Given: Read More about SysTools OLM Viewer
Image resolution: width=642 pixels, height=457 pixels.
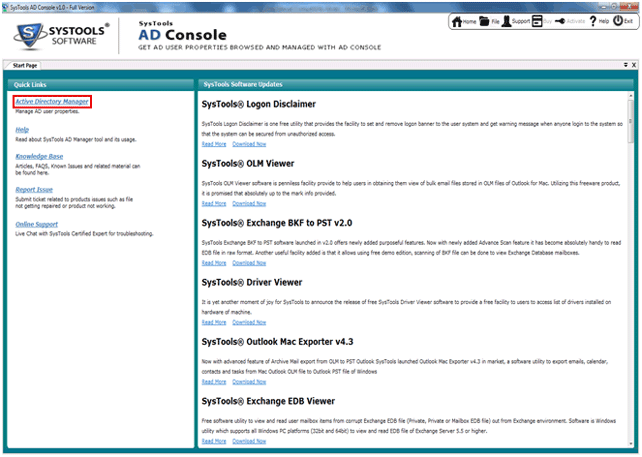Looking at the screenshot, I should tap(214, 204).
